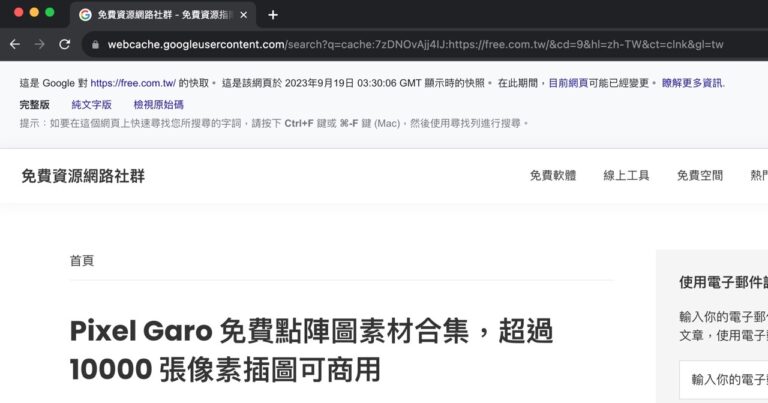Open a new tab with the plus button
Image resolution: width=768 pixels, height=403 pixels.
point(273,15)
